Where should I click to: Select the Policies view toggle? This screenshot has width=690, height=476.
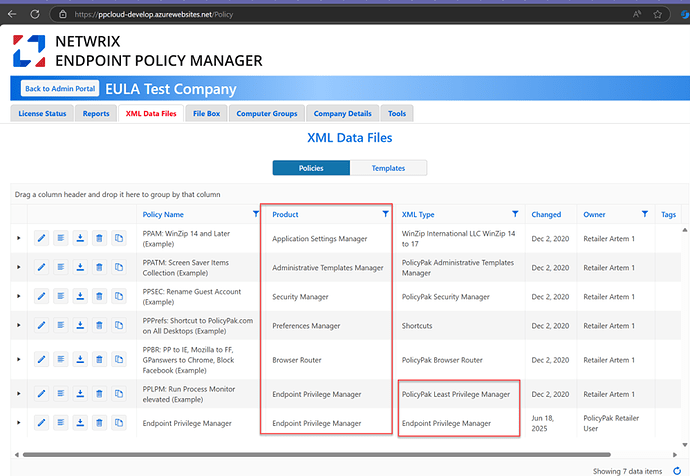tap(311, 168)
